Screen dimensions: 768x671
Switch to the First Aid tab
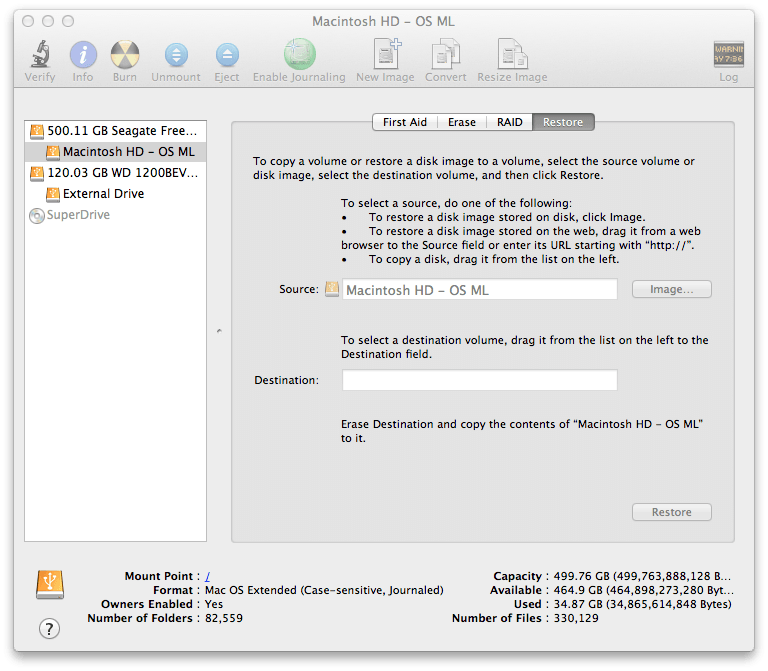[x=405, y=122]
